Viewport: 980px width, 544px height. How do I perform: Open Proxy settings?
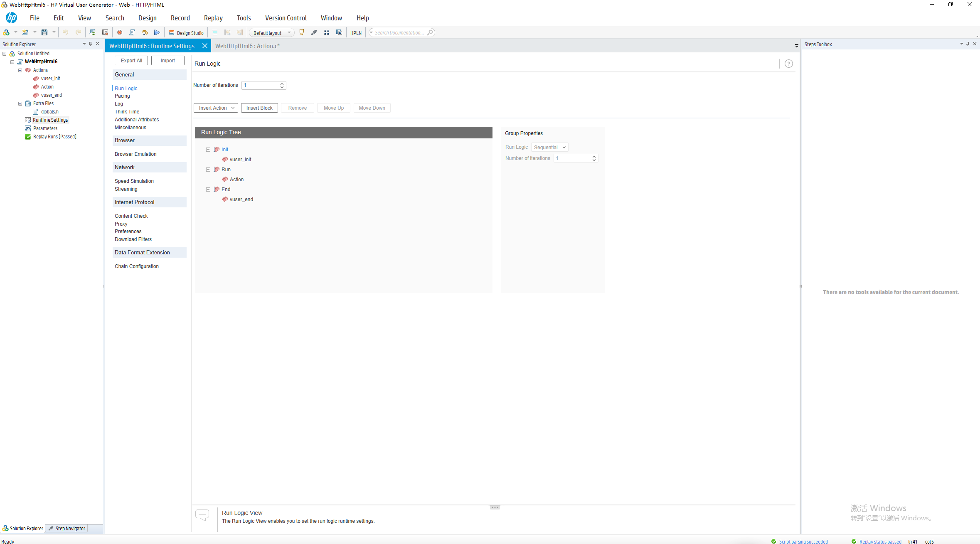pyautogui.click(x=121, y=224)
